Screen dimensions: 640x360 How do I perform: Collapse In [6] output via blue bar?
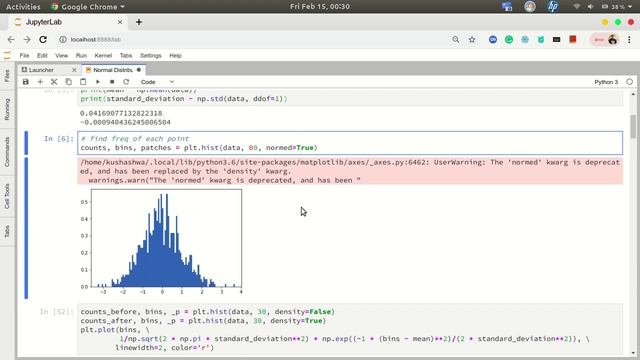26,228
